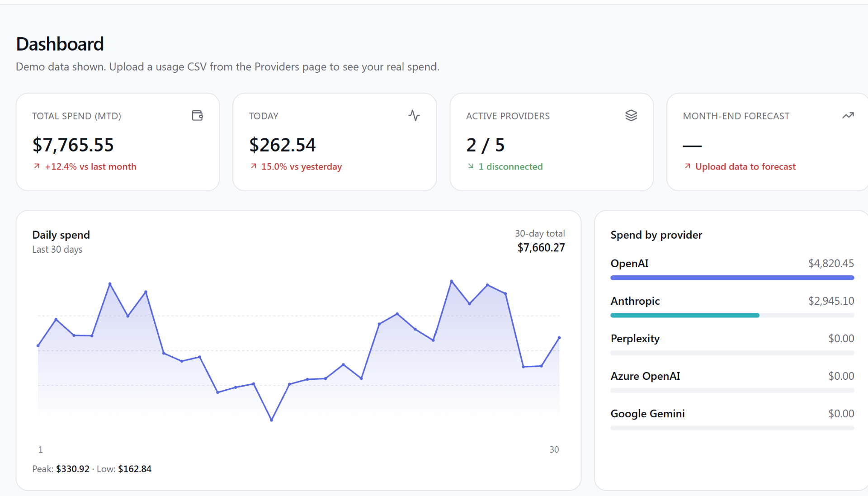Click the TODAY card label
Screen dimensions: 868x496
(264, 116)
